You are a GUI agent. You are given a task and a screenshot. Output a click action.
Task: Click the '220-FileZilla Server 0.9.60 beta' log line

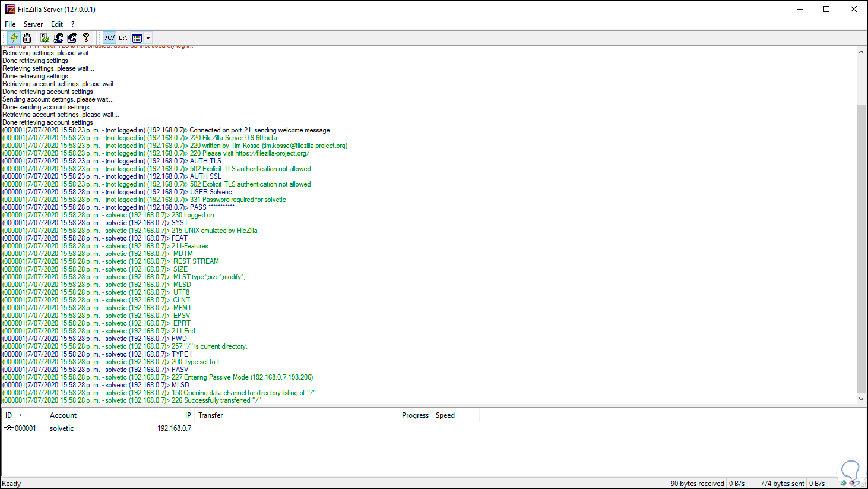coord(140,138)
